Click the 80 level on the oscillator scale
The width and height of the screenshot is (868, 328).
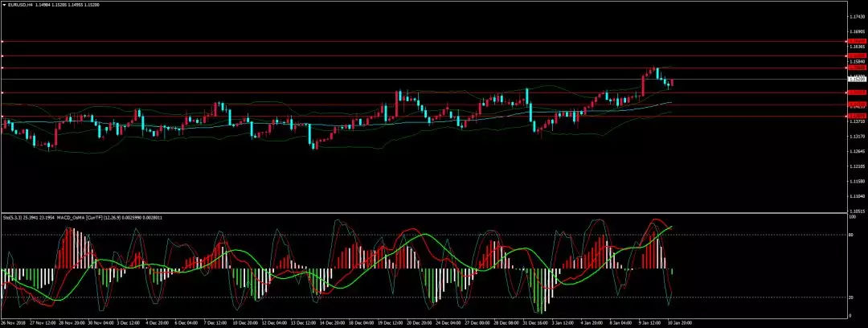click(853, 235)
